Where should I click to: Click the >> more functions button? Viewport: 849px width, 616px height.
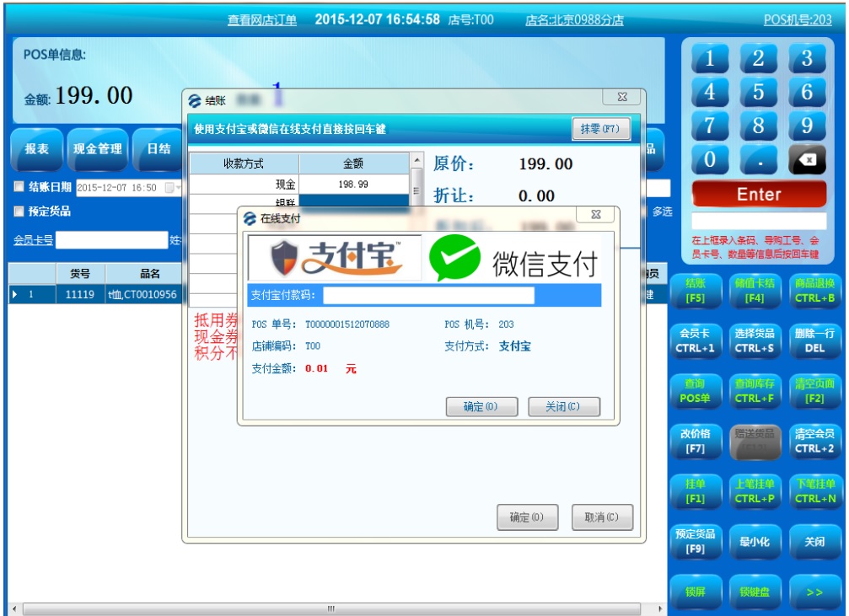pyautogui.click(x=814, y=592)
